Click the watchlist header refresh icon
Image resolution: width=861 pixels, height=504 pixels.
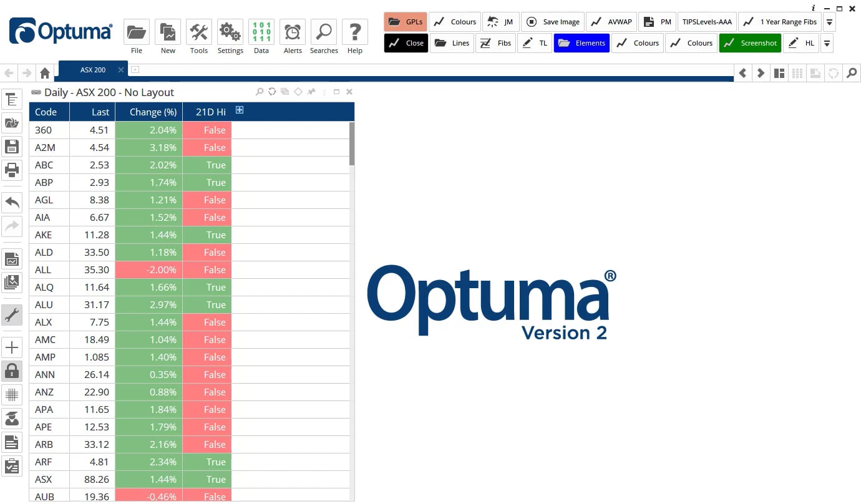[x=272, y=92]
